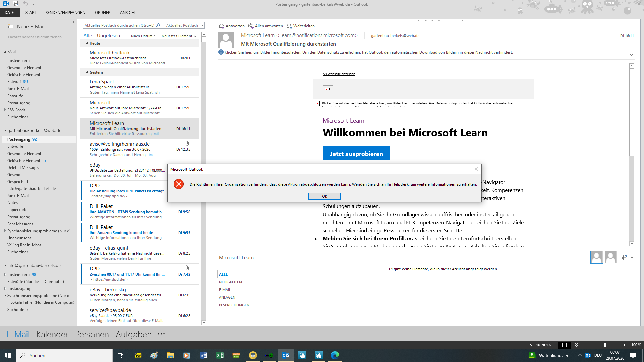
Task: Click the zoom out minus in status bar
Action: (586, 345)
